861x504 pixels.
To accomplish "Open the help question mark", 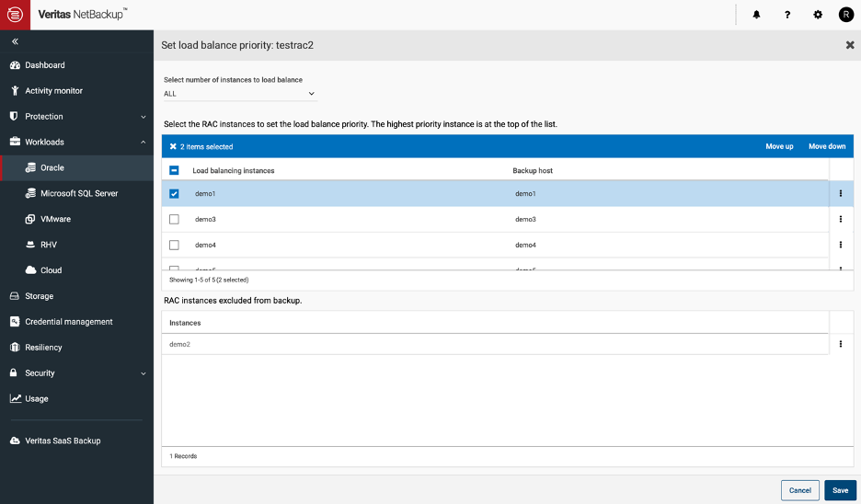I will (x=786, y=15).
